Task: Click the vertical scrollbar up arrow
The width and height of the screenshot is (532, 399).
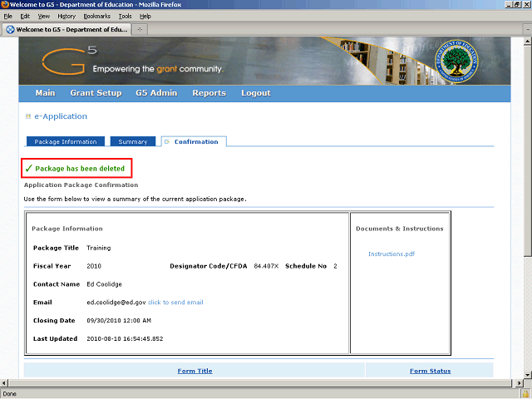Action: point(528,42)
